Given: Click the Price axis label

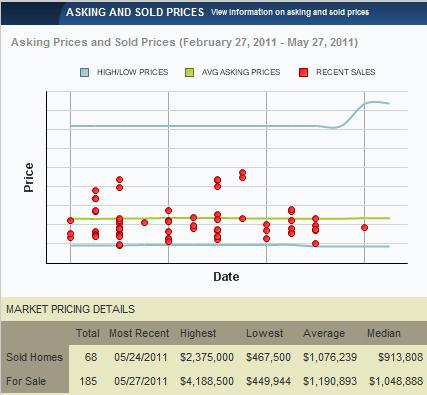Looking at the screenshot, I should click(x=29, y=177).
